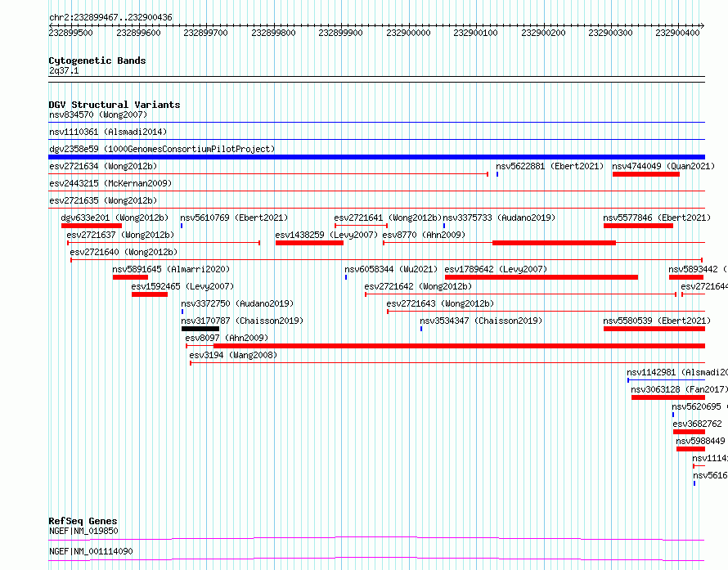Click the esv1438259 (Levy2007) label
Screen dimensions: 728x570
(326, 235)
